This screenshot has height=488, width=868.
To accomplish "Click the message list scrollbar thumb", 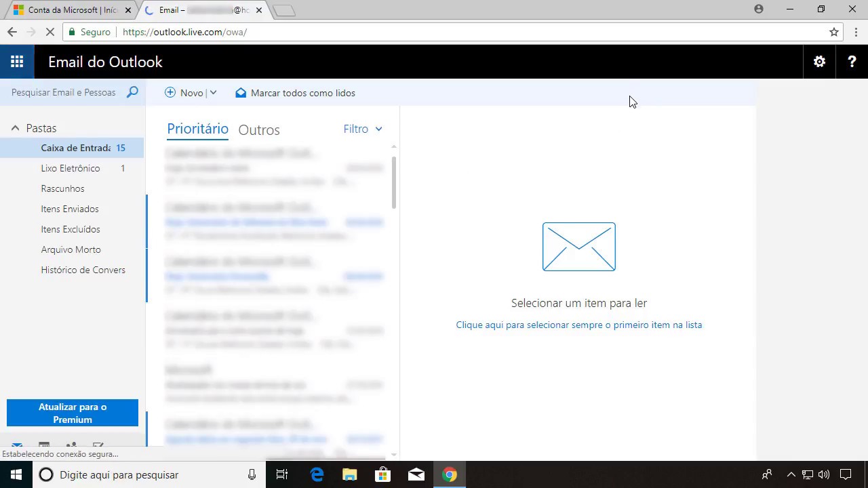I will pos(394,182).
